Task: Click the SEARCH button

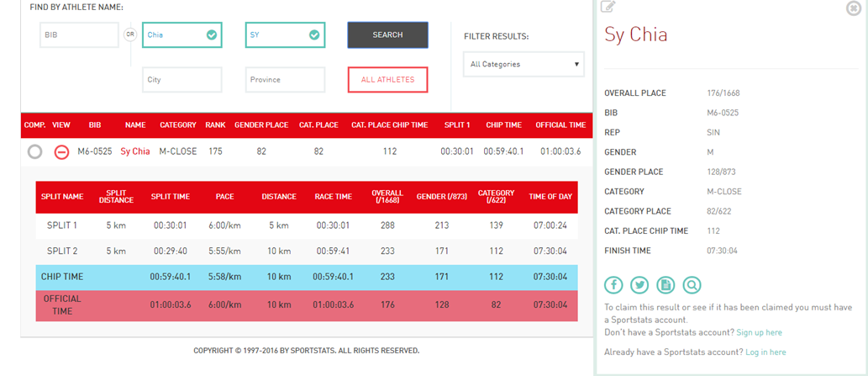Action: [x=387, y=34]
